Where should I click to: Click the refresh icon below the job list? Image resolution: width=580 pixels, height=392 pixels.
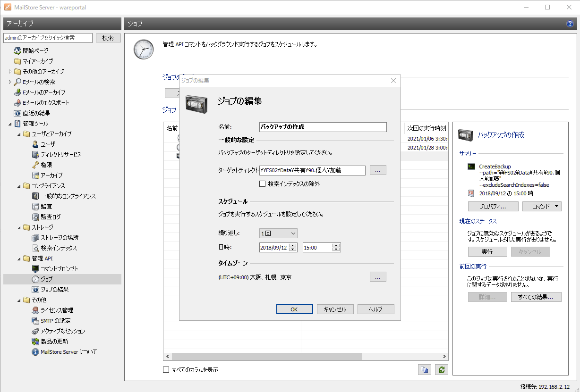tap(442, 370)
